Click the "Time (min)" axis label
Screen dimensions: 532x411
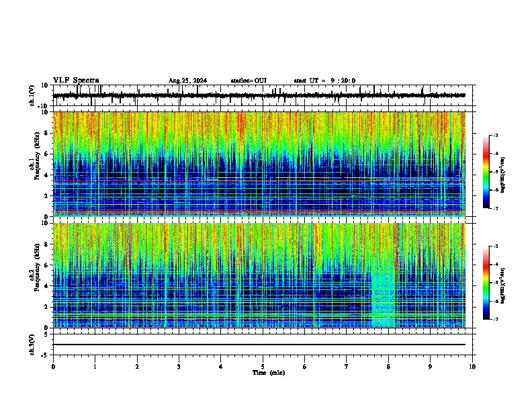coord(269,373)
